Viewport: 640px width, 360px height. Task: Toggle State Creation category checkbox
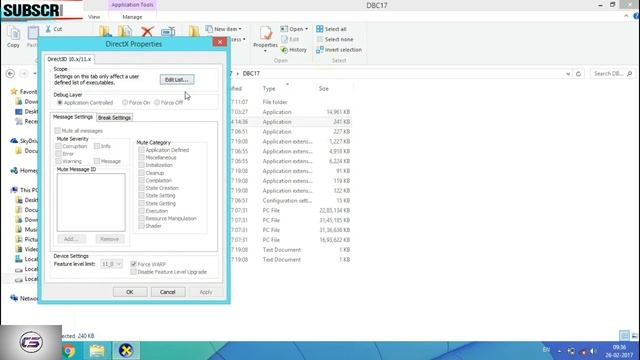tap(142, 188)
